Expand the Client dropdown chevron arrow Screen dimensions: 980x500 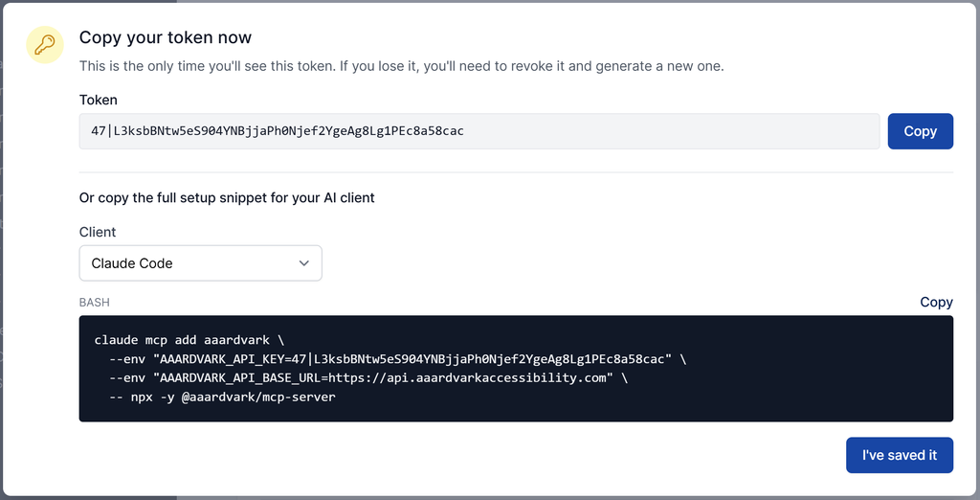(x=303, y=263)
